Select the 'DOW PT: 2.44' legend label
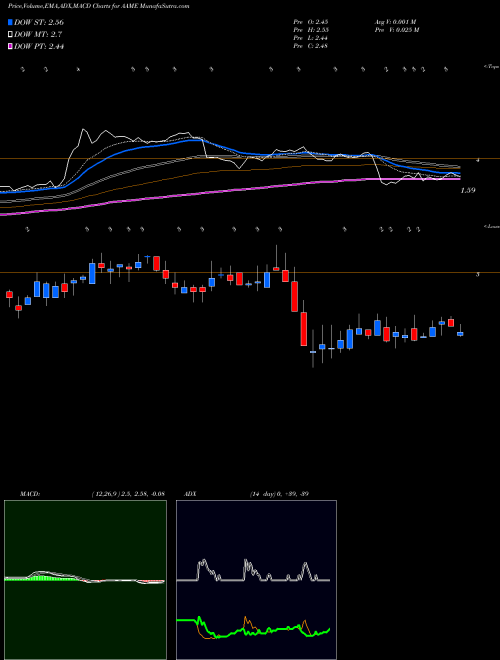Viewport: 500px width, 660px height. click(39, 46)
